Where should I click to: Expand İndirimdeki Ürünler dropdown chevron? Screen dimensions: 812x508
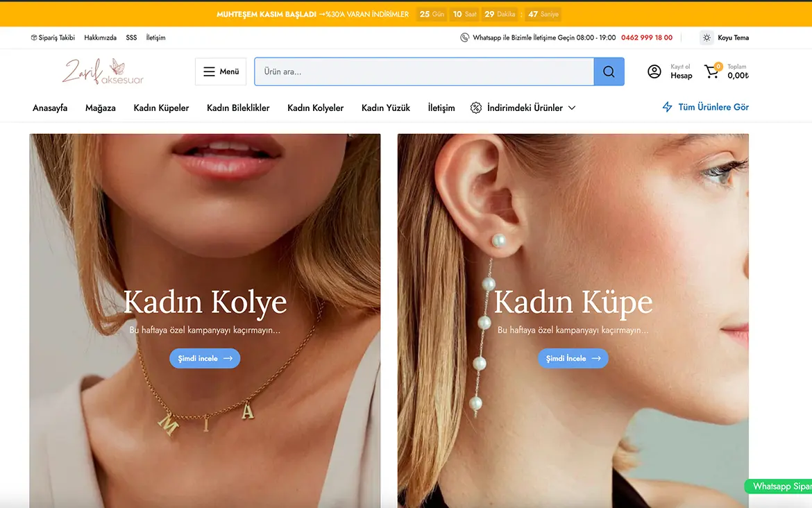pyautogui.click(x=572, y=108)
